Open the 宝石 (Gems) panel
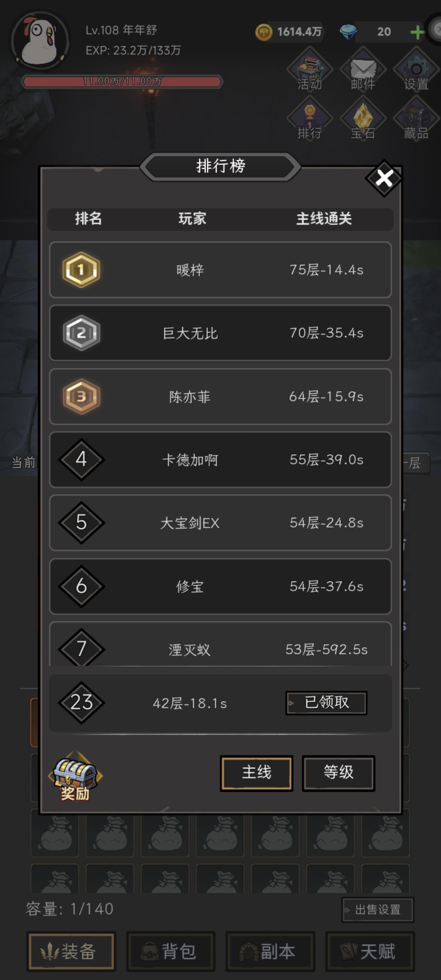The height and width of the screenshot is (980, 441). click(363, 120)
